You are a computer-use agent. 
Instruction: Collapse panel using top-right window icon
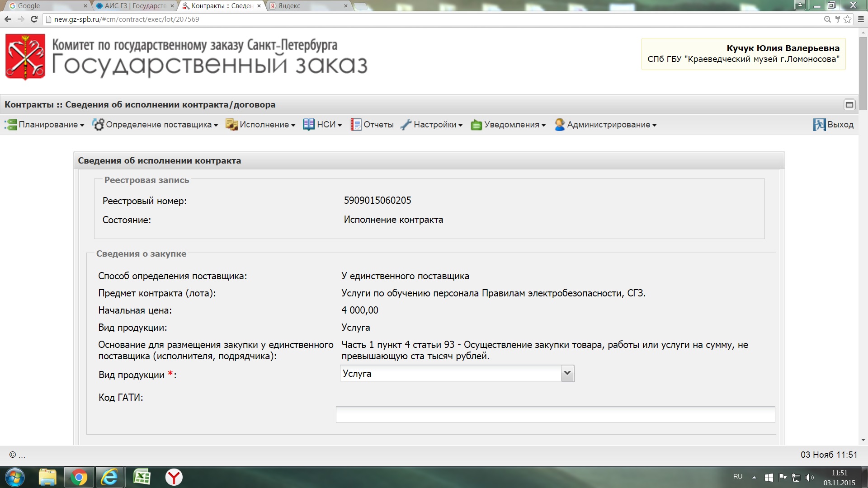pos(849,105)
